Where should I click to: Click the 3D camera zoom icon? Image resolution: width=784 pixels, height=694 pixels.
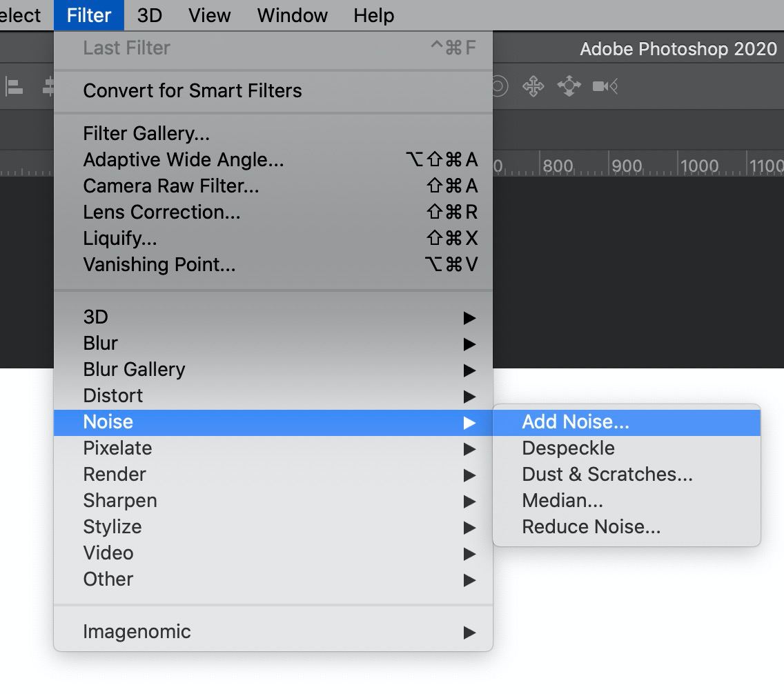[x=605, y=86]
